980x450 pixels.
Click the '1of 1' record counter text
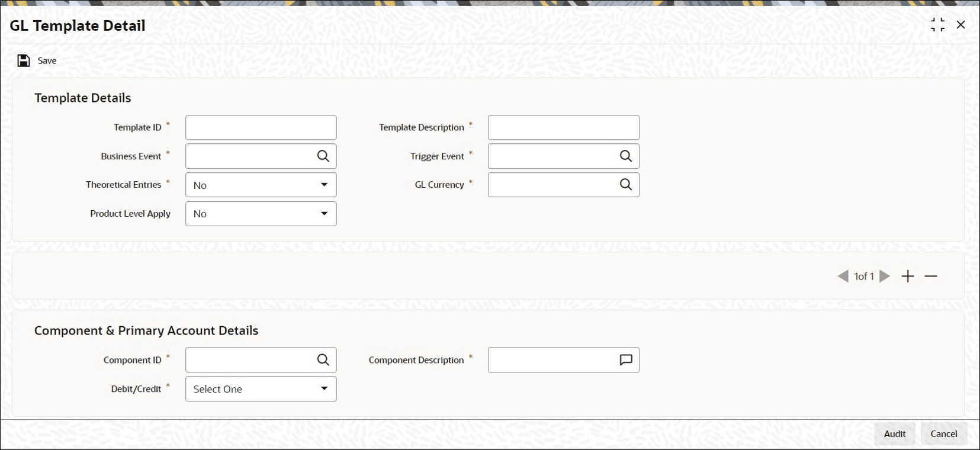point(864,277)
